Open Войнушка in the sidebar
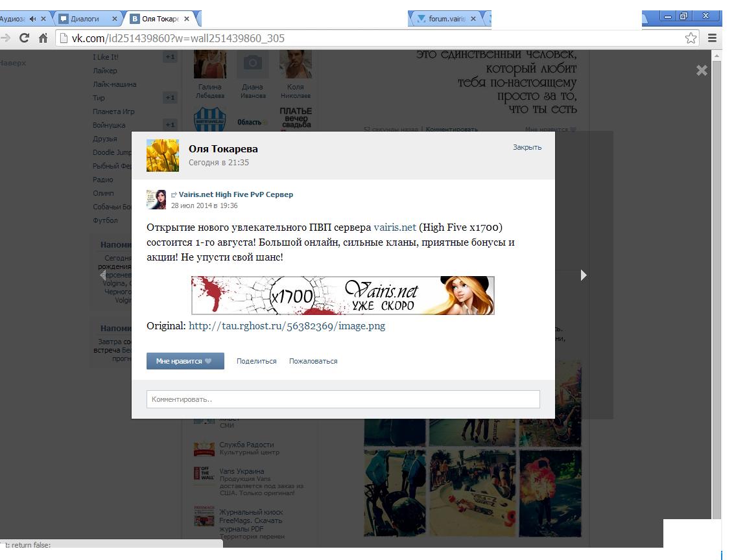The height and width of the screenshot is (560, 747). point(109,125)
